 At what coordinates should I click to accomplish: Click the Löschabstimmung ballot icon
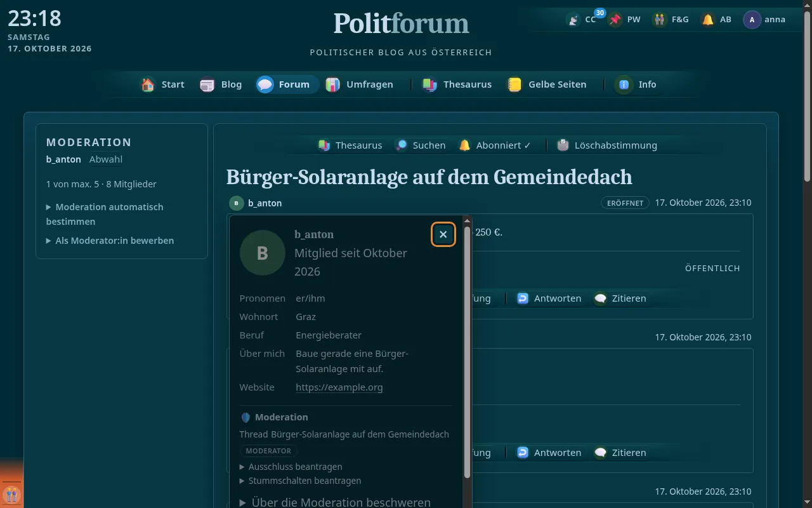[x=563, y=145]
